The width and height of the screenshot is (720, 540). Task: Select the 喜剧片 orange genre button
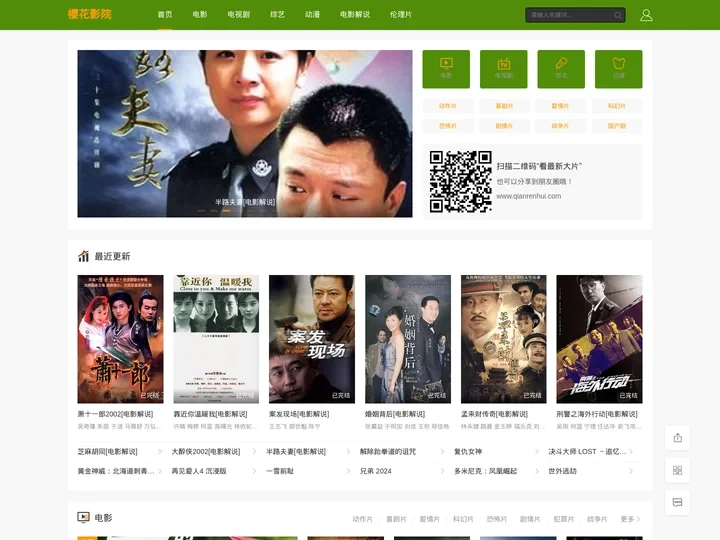point(504,106)
